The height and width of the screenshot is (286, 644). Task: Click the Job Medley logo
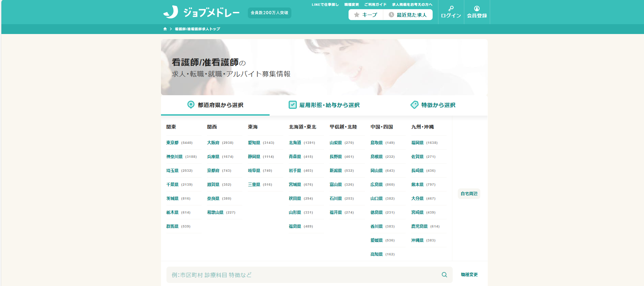pyautogui.click(x=202, y=13)
